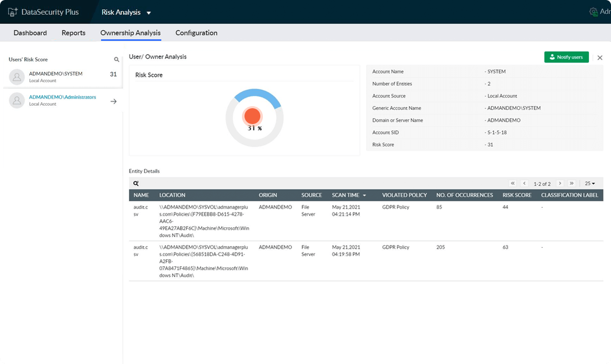Select the ADMANDEMO\Administrators account link
611x364 pixels.
pos(62,97)
